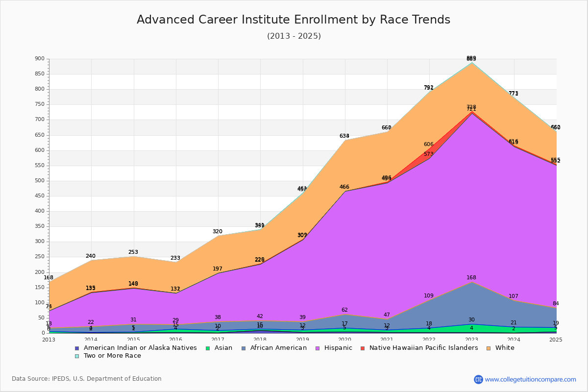Click the 'African American' legend label

coord(278,348)
